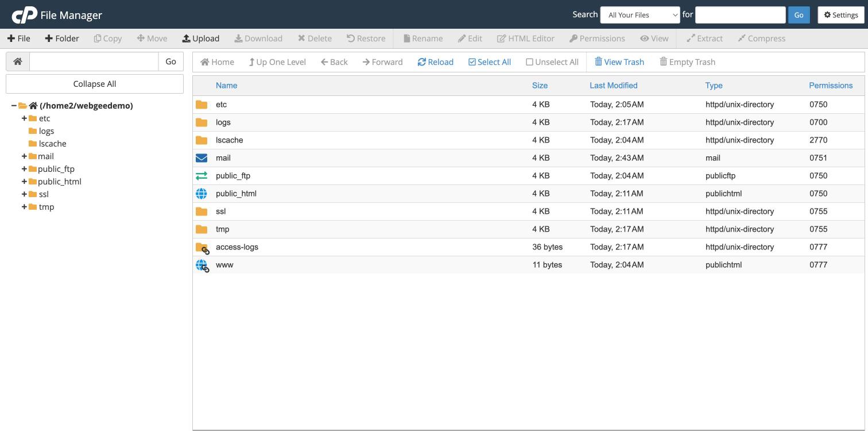The height and width of the screenshot is (431, 868).
Task: Focus the directory path input field
Action: 94,61
